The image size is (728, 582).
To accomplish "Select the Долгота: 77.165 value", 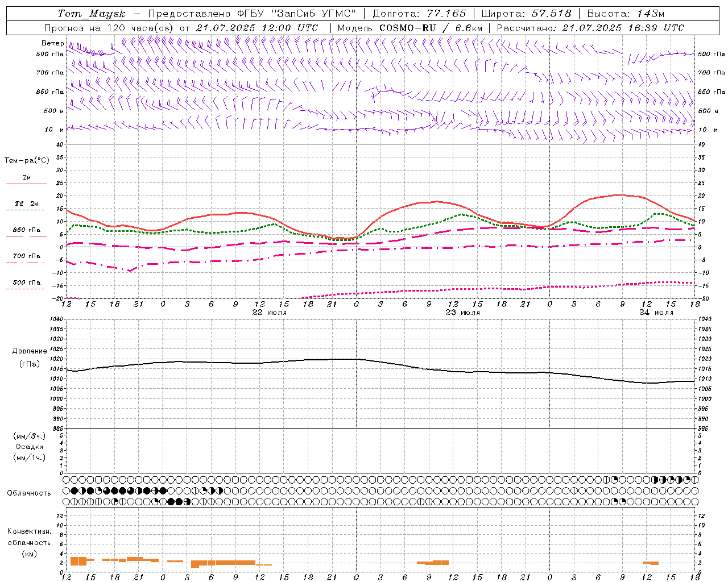I will tap(419, 14).
